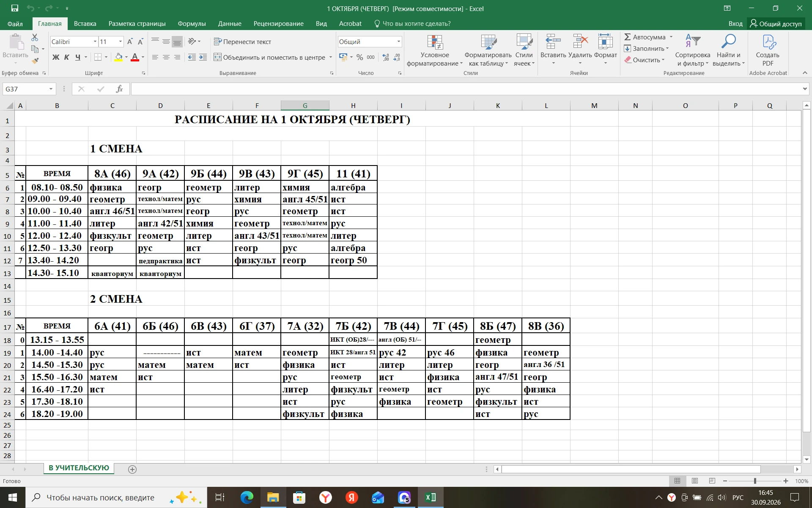Switch to the Формулы ribbon tab

(x=192, y=24)
